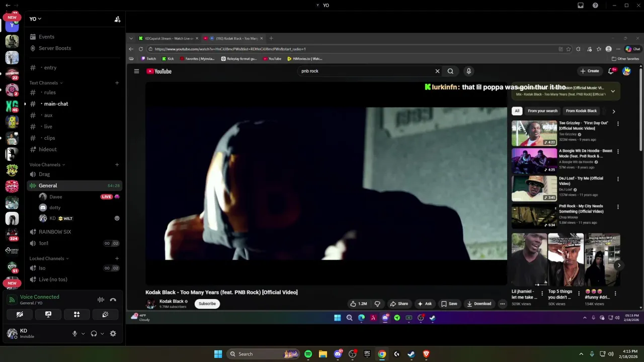The height and width of the screenshot is (362, 644).
Task: Create channel in Text Channels category
Action: pos(117,83)
